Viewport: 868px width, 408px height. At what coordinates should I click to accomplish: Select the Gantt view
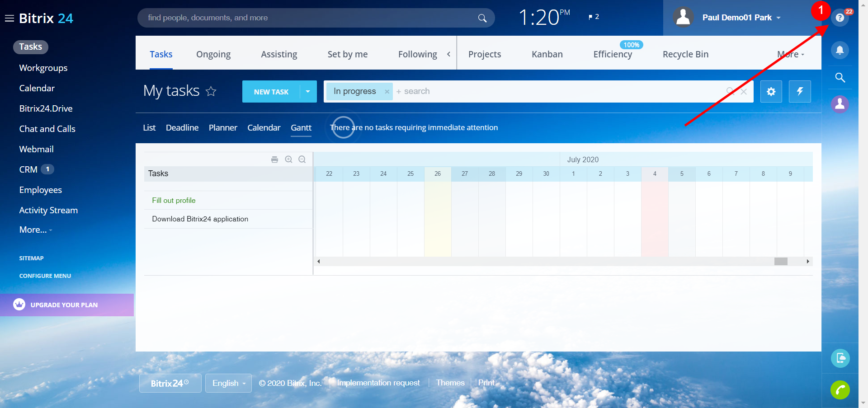(301, 127)
